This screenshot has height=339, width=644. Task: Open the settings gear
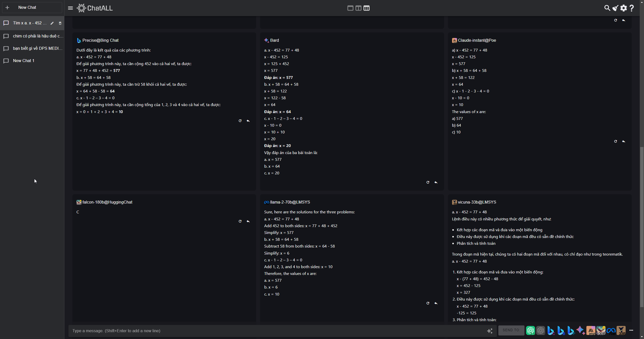pyautogui.click(x=624, y=8)
